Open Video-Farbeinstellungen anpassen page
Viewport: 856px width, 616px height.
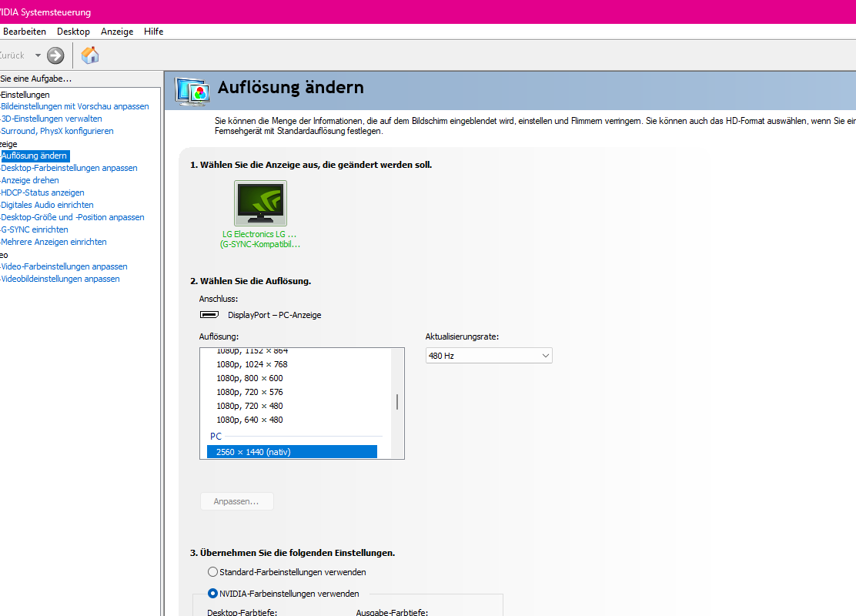pos(64,266)
